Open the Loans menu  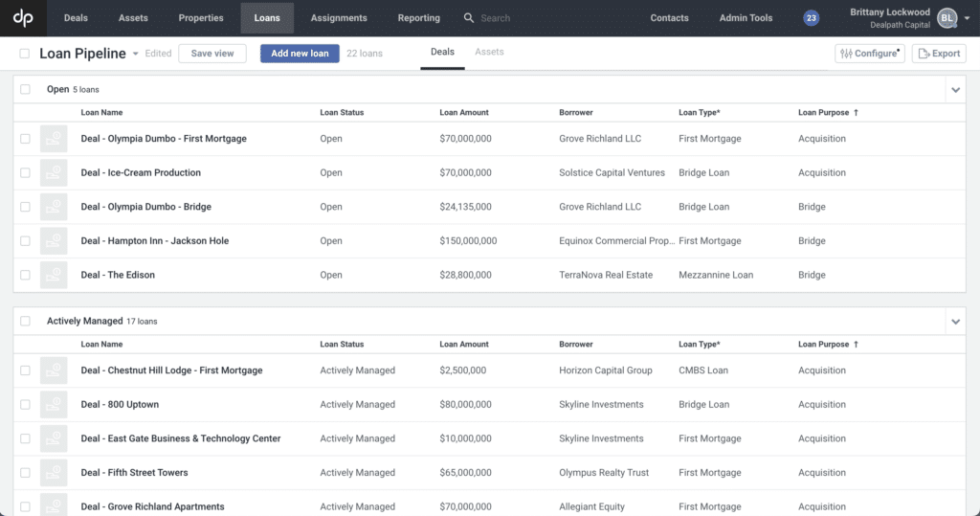pyautogui.click(x=267, y=18)
